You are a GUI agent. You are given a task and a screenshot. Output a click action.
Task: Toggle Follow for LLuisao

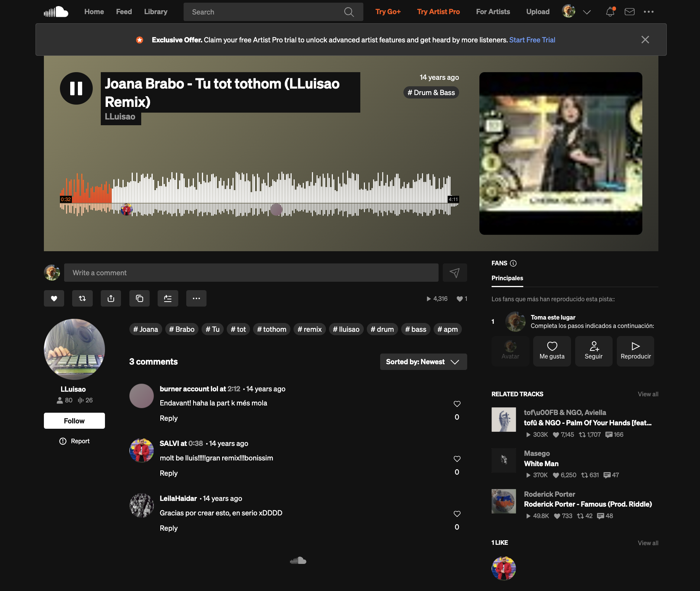[74, 421]
